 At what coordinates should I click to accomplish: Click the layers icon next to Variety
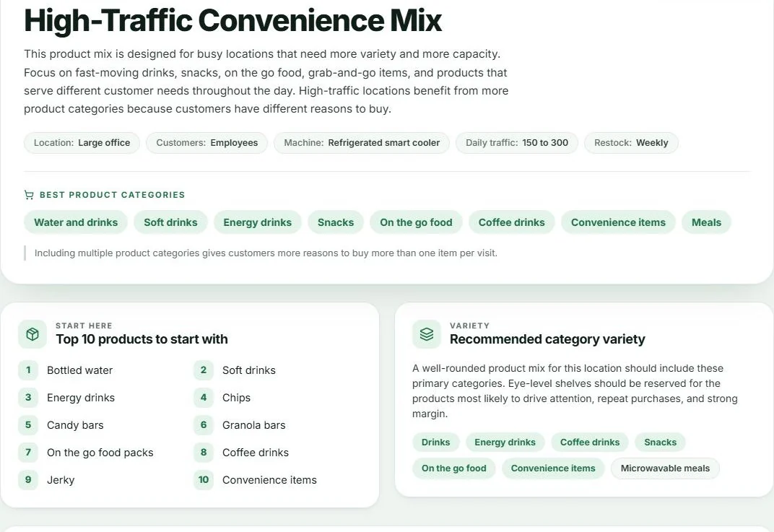point(427,334)
